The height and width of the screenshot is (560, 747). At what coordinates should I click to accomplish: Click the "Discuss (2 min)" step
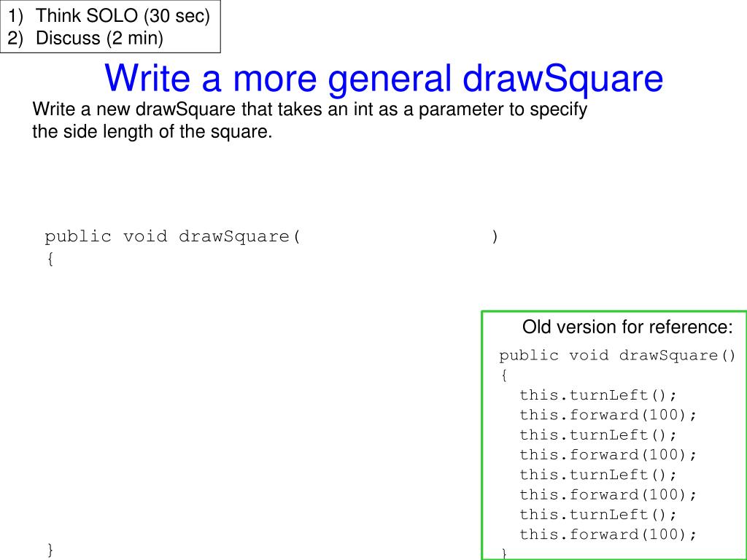click(x=99, y=38)
